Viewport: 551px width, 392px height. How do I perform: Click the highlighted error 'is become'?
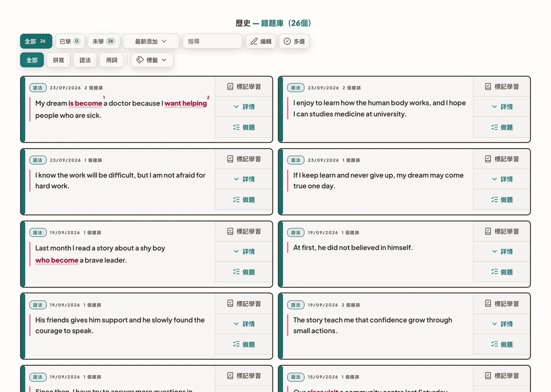point(85,103)
